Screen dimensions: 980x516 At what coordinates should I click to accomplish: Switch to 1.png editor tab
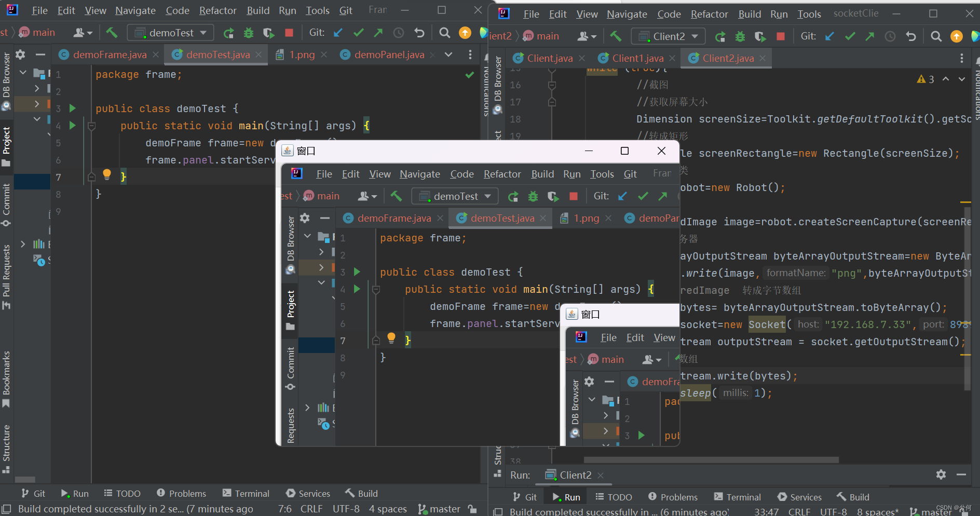point(302,55)
